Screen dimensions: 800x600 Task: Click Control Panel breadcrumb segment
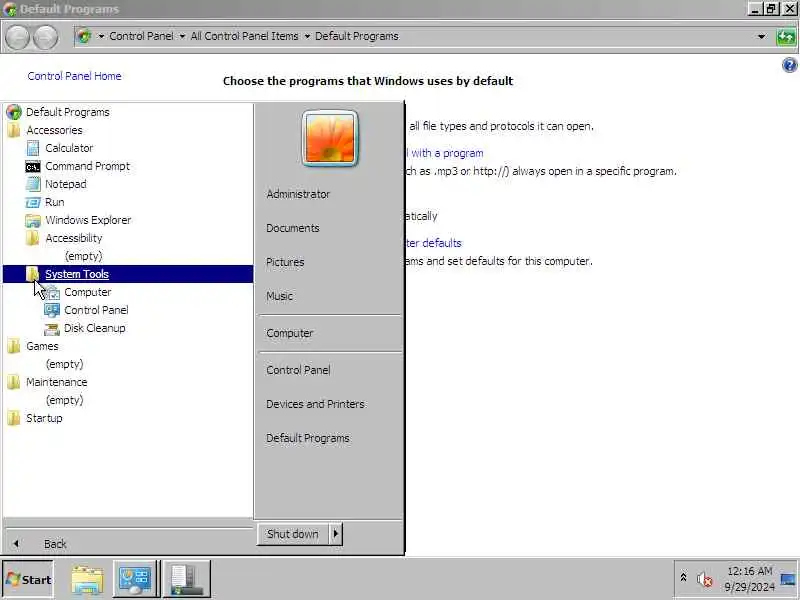(x=141, y=36)
